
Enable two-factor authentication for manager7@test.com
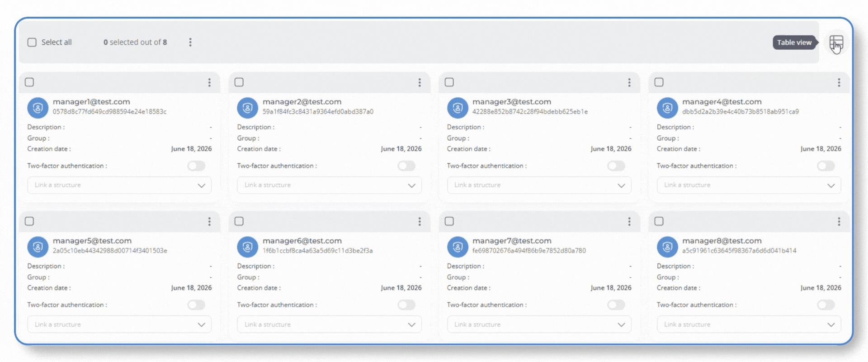616,305
